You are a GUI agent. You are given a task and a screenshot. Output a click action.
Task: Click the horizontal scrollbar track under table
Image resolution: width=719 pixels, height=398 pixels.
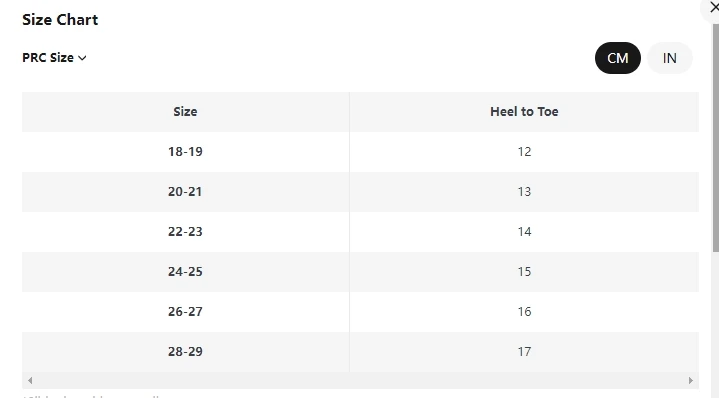(x=360, y=380)
